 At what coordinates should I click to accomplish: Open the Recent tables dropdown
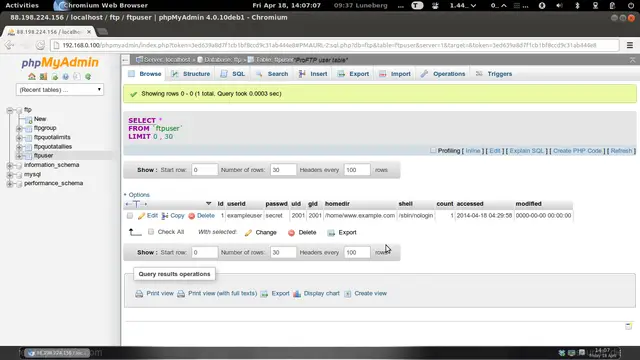(x=60, y=90)
